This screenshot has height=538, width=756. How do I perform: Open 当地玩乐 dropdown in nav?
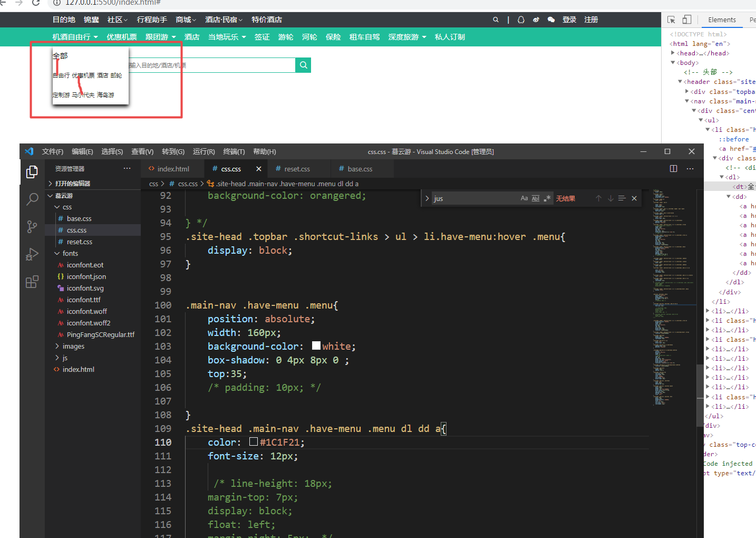click(x=227, y=37)
